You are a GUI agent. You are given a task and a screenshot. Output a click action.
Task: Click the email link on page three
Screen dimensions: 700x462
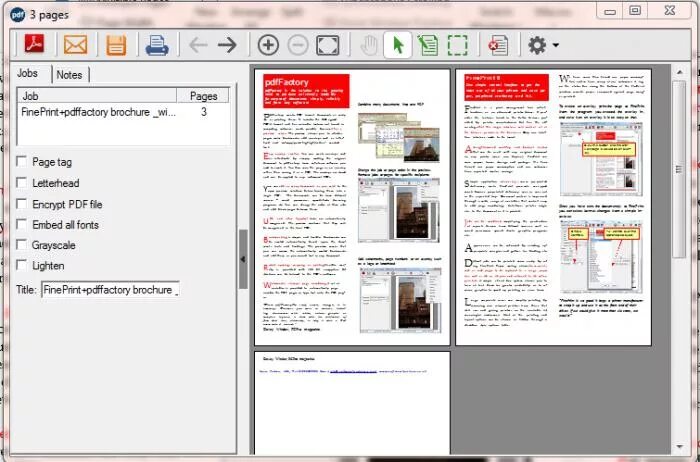(x=354, y=371)
